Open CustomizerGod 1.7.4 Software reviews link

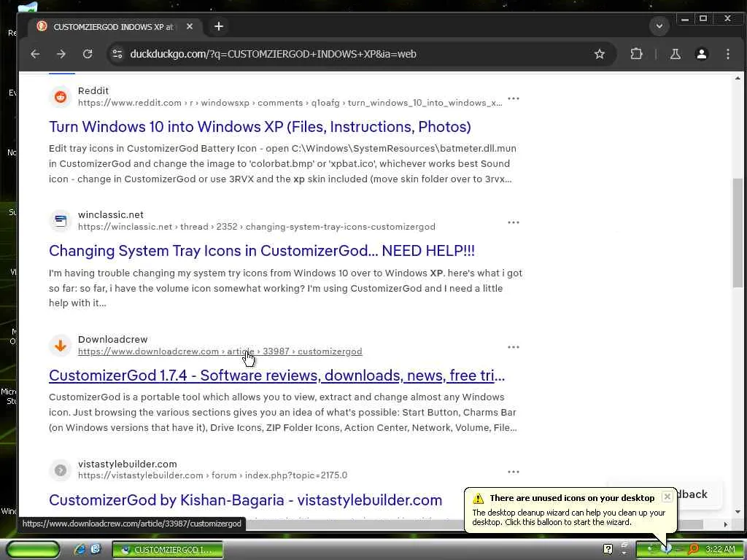276,376
